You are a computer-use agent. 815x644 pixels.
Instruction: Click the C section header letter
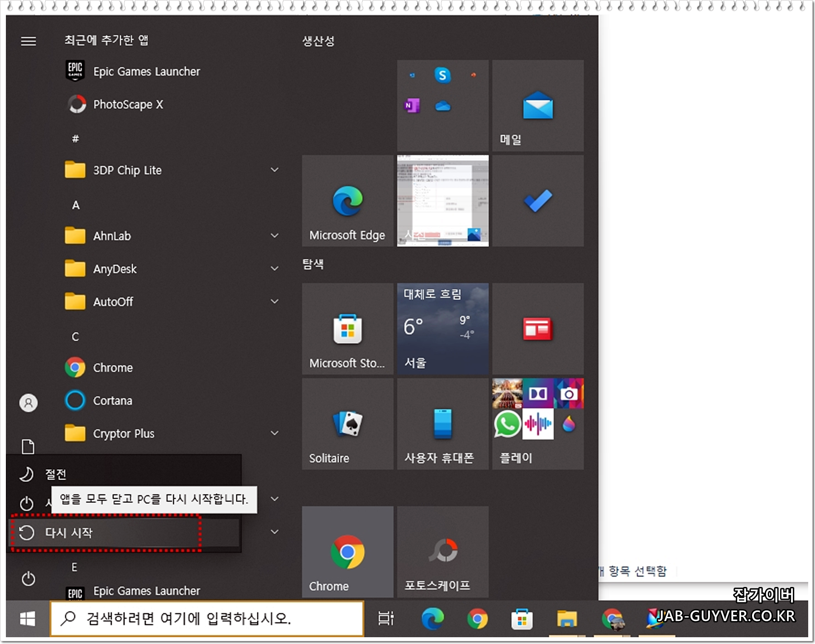click(x=76, y=337)
